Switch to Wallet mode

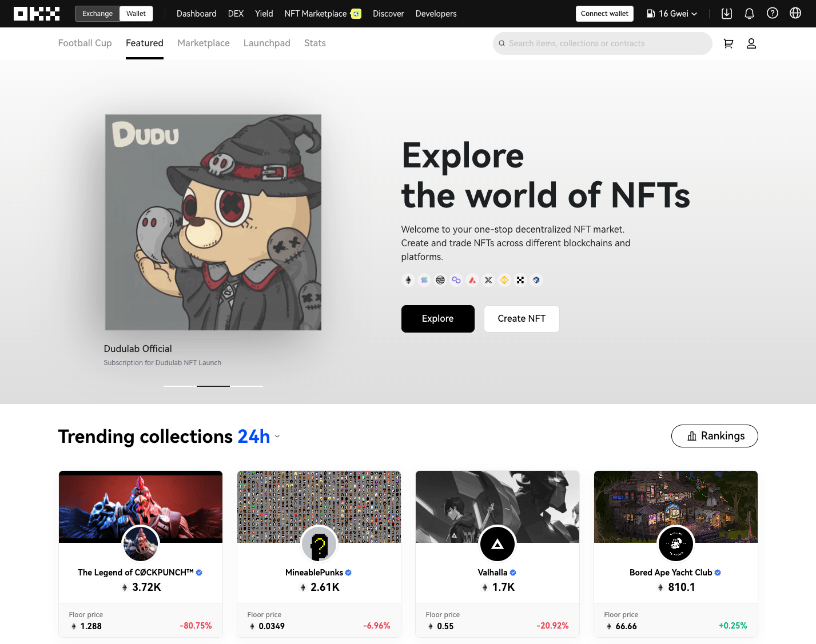click(x=136, y=14)
